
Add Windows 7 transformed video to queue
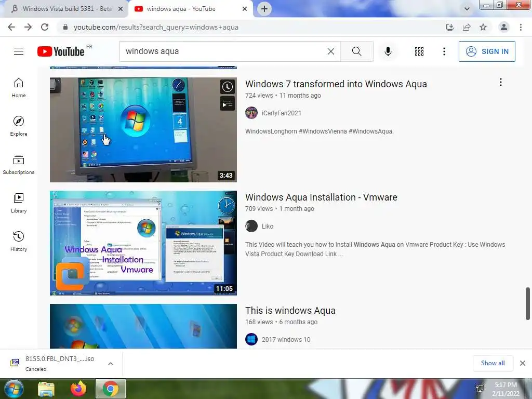tap(228, 103)
